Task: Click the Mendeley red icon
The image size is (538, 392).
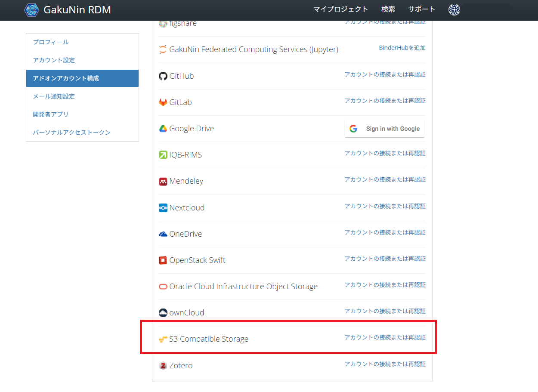Action: click(x=163, y=182)
